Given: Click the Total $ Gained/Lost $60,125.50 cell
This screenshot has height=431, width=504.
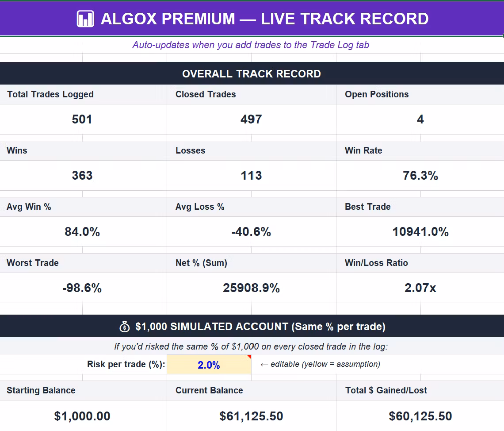Looking at the screenshot, I should [x=420, y=416].
